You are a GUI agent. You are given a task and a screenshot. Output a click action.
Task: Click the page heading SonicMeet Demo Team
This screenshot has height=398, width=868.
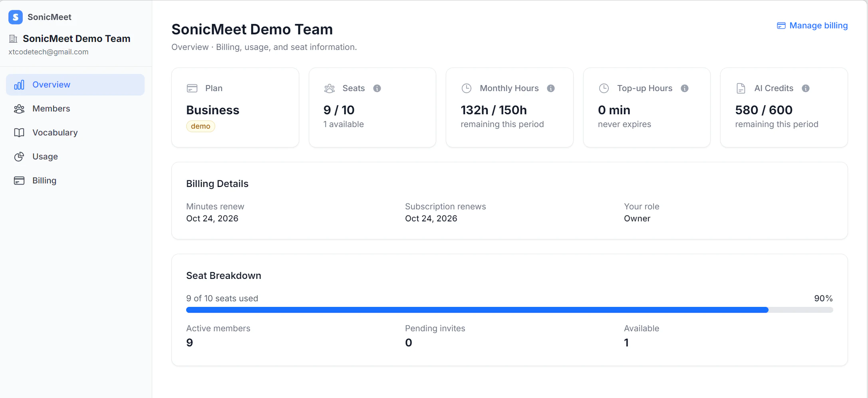tap(252, 29)
